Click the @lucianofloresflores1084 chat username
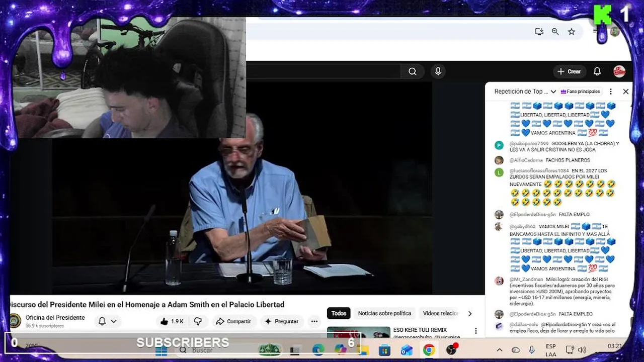Image resolution: width=644 pixels, height=362 pixels. coord(539,171)
